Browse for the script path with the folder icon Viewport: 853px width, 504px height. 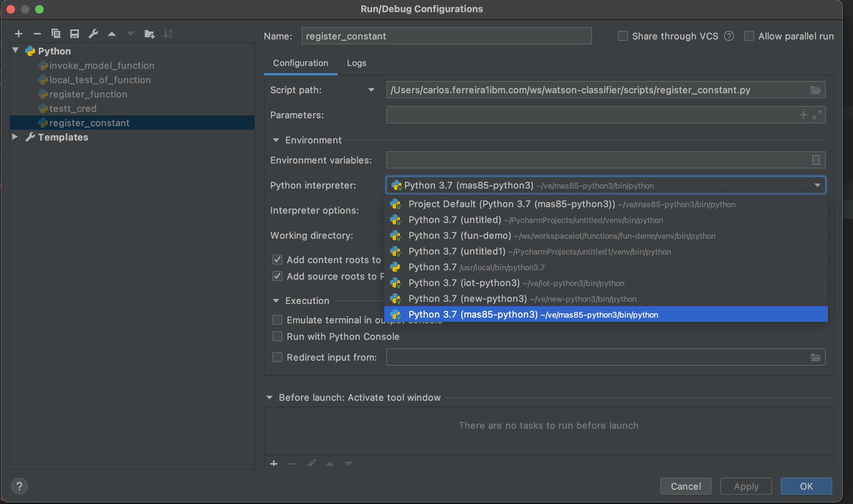(x=816, y=90)
